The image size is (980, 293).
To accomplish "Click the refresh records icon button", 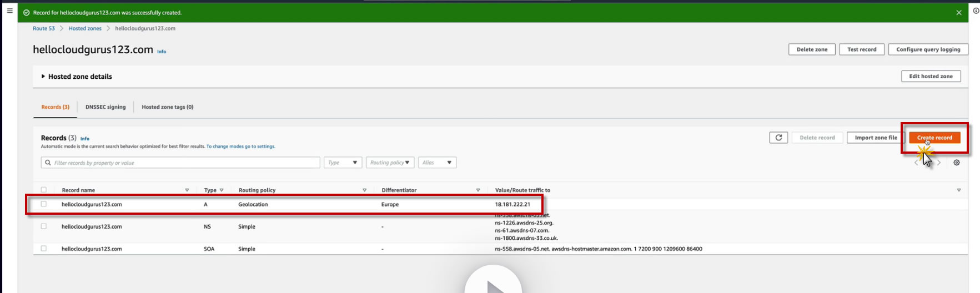I will 778,138.
